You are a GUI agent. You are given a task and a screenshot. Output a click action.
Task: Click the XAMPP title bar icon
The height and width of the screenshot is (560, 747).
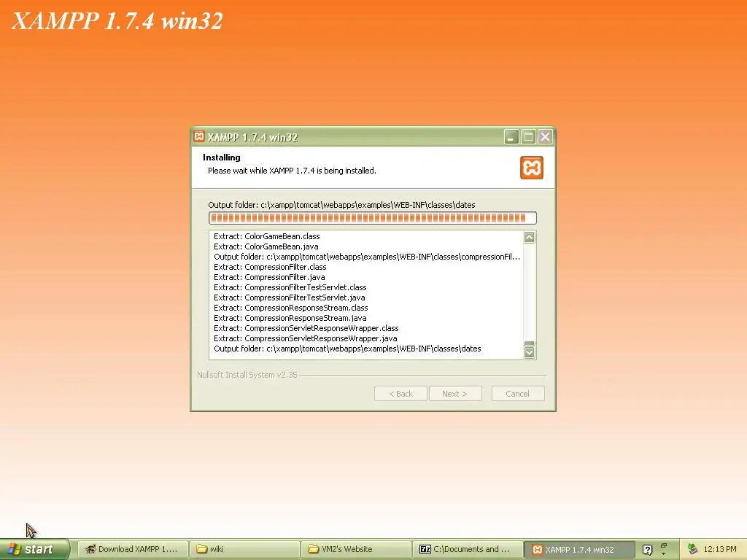point(199,136)
